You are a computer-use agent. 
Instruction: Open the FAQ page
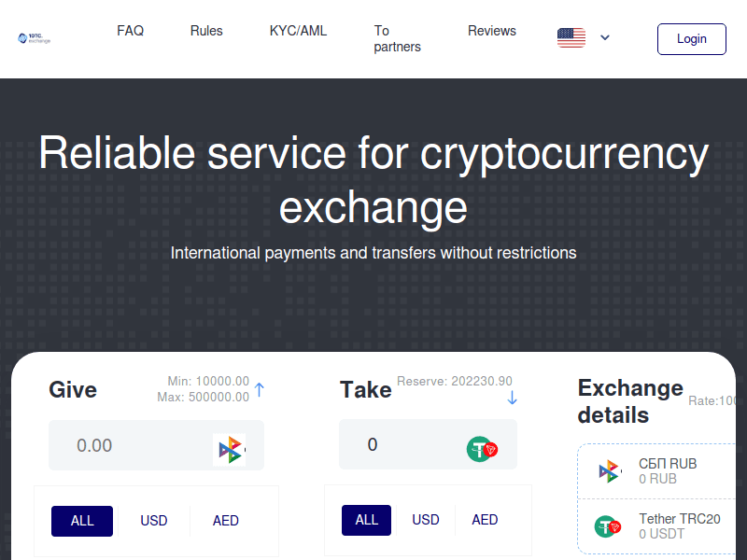point(131,31)
